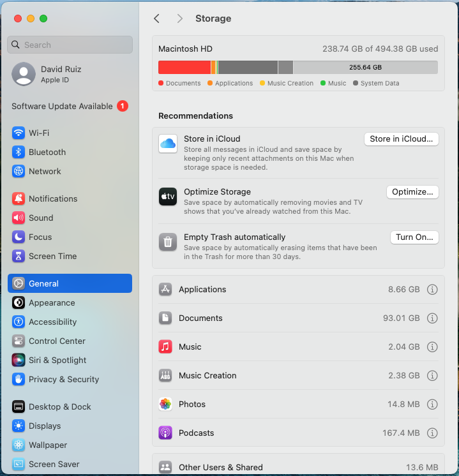Open info details for Documents storage
This screenshot has height=476, width=459.
(432, 318)
